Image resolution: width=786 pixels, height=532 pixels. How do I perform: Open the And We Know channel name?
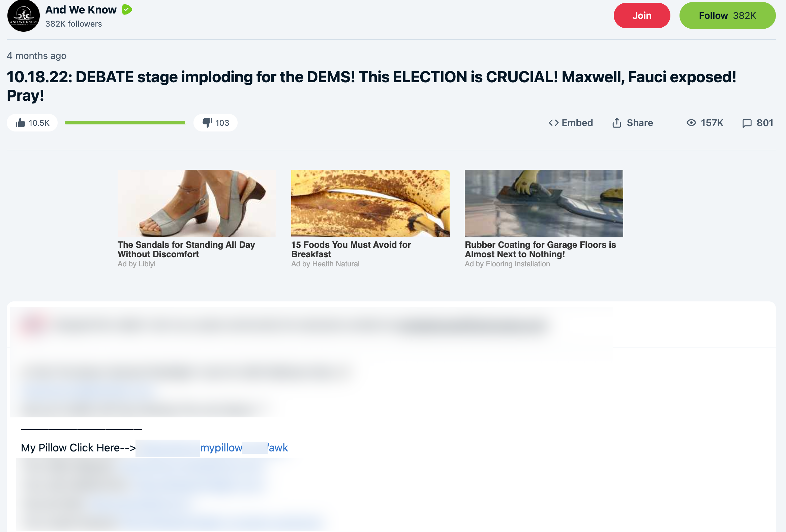pos(81,10)
